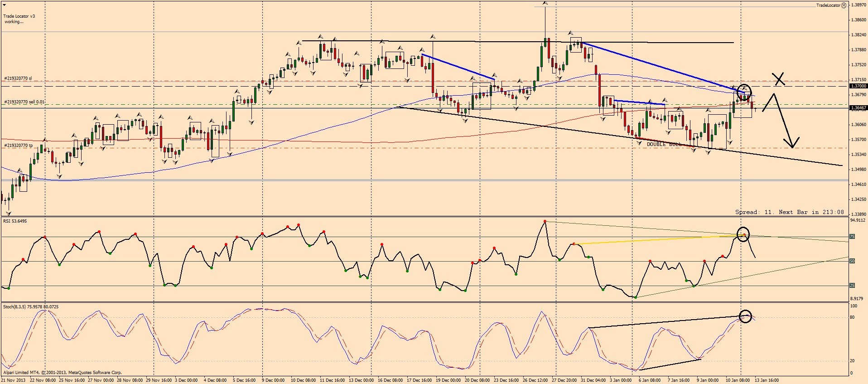
Task: Click the '3 Jan 00:00' time axis label
Action: point(622,380)
